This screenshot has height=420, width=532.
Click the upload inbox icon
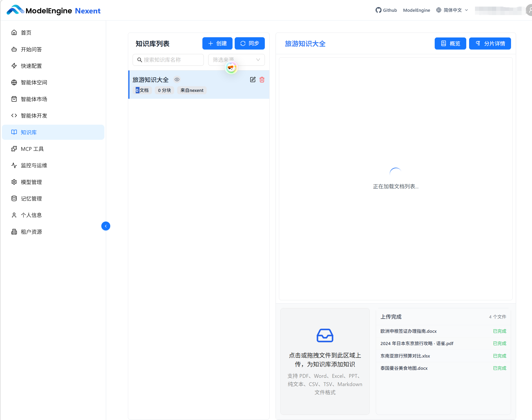[324, 335]
